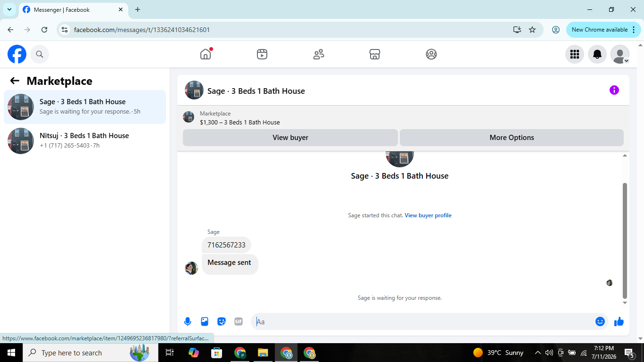Open the View buyer profile link
This screenshot has width=644, height=362.
(x=428, y=215)
